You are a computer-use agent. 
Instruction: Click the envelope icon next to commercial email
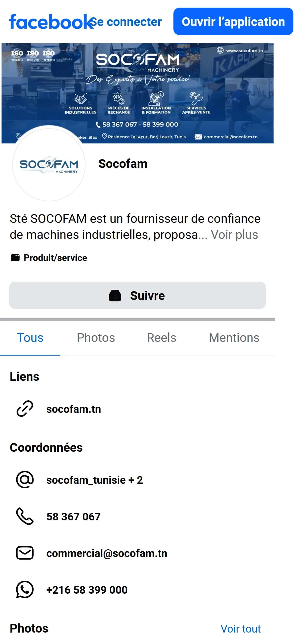coord(25,553)
